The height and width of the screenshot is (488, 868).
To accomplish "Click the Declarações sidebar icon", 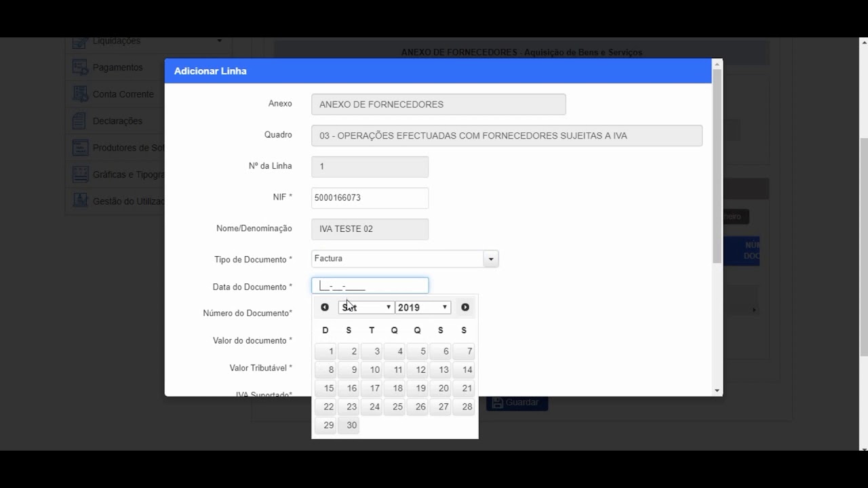I will 81,121.
